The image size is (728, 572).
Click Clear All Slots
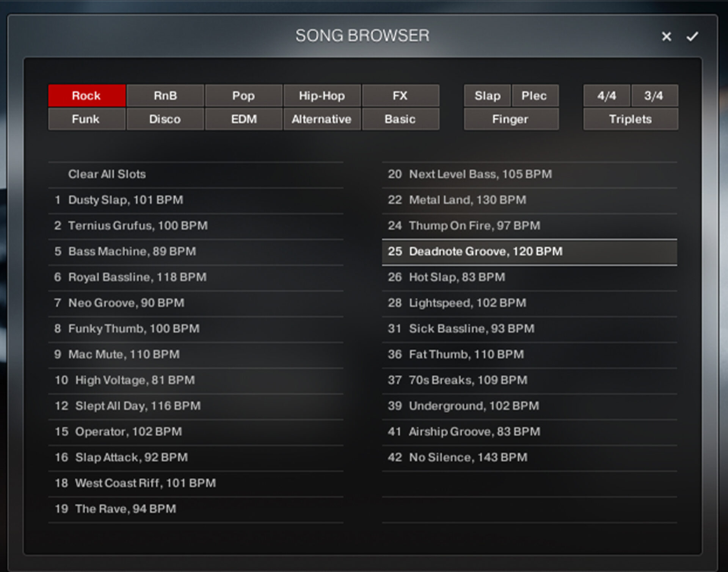107,174
